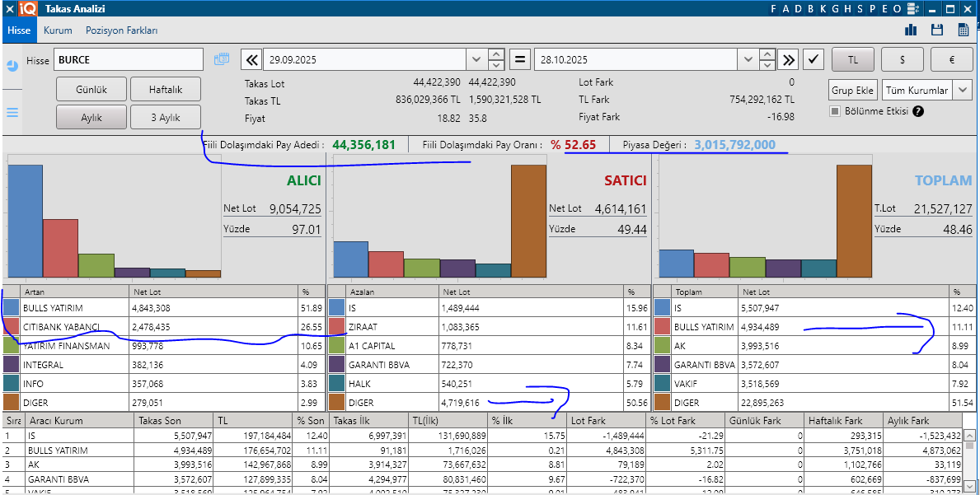Select the 3 Aylık period toggle
The image size is (980, 495).
(x=166, y=117)
